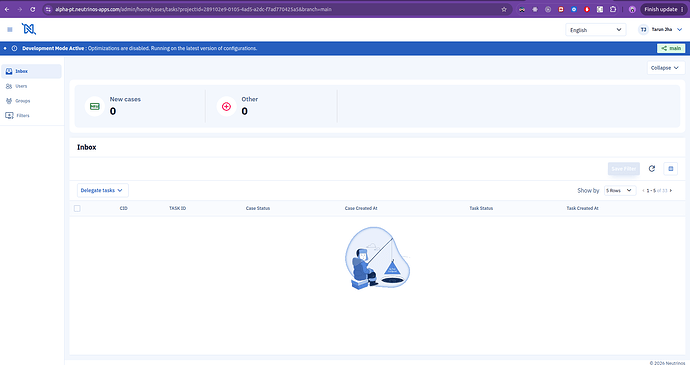Click the Case Created At column header
Image resolution: width=690 pixels, height=365 pixels.
point(361,208)
